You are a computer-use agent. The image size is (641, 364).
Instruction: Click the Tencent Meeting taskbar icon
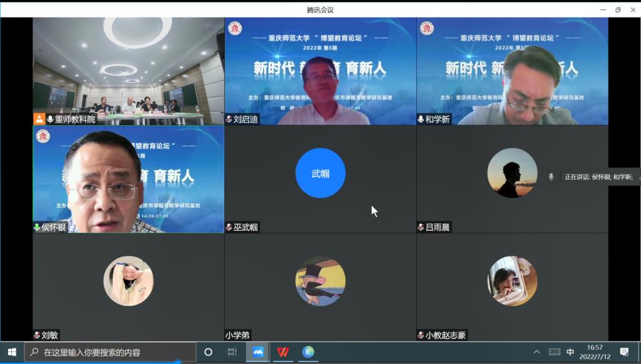(x=258, y=352)
